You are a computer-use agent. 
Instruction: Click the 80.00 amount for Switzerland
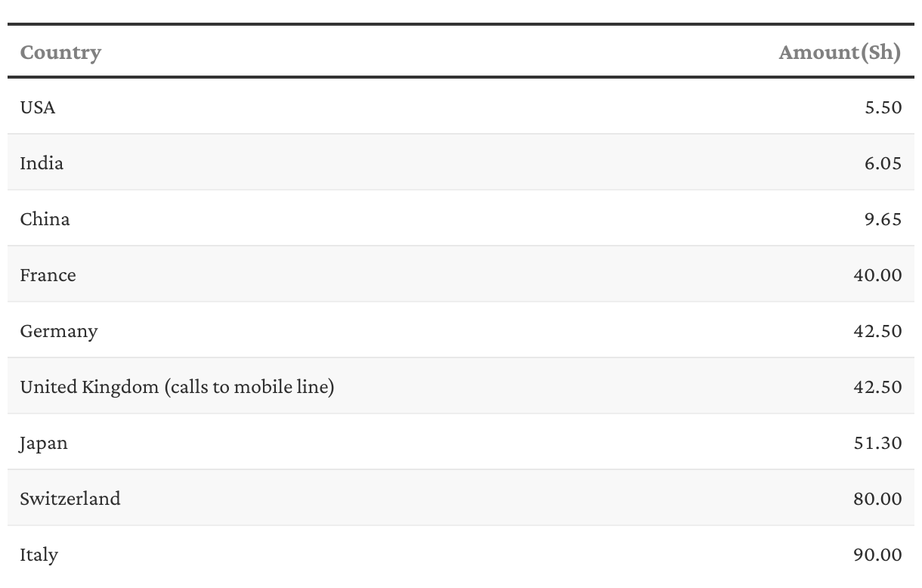point(877,499)
